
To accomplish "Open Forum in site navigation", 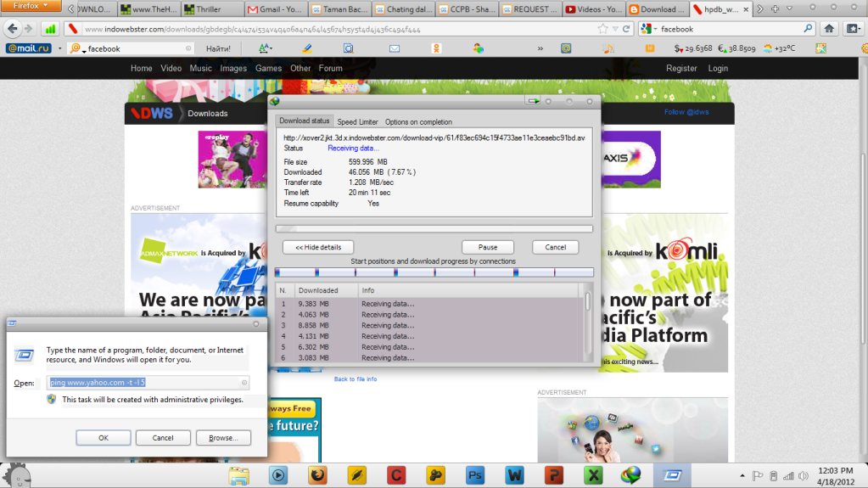I will pyautogui.click(x=330, y=68).
